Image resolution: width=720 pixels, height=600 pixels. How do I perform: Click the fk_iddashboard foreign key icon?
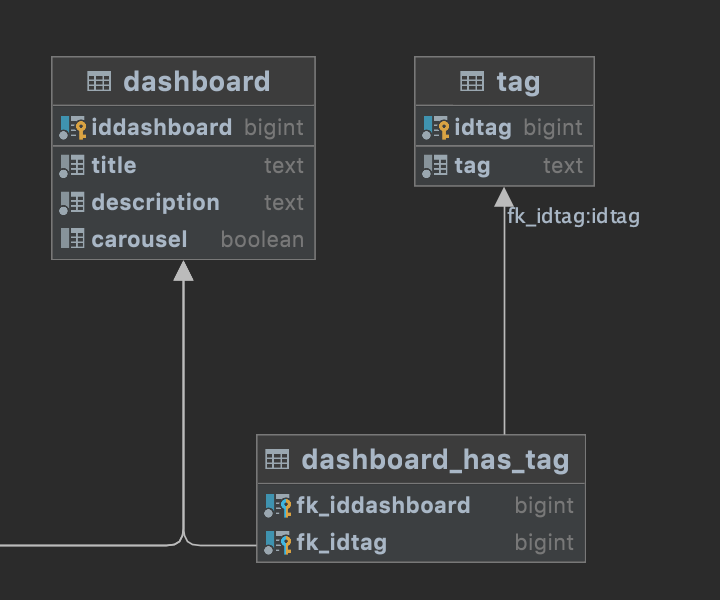click(277, 505)
